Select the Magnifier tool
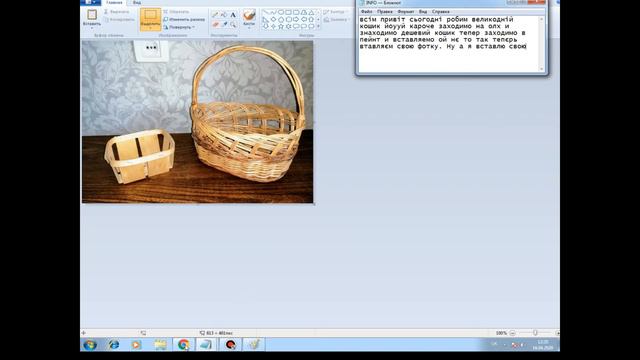This screenshot has width=640, height=360. tap(233, 24)
